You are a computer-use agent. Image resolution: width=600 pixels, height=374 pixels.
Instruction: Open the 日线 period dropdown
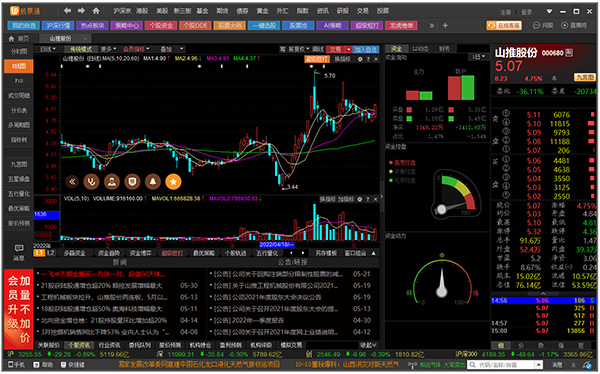[x=48, y=49]
